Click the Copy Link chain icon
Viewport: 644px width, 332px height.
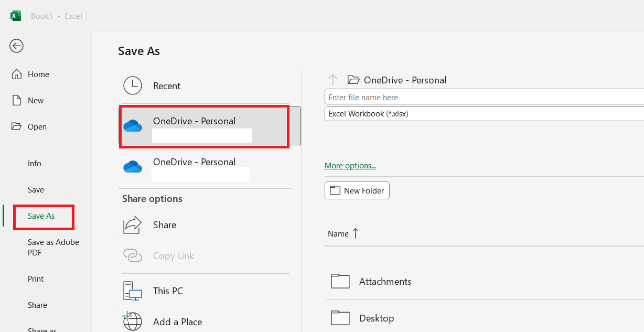click(133, 255)
